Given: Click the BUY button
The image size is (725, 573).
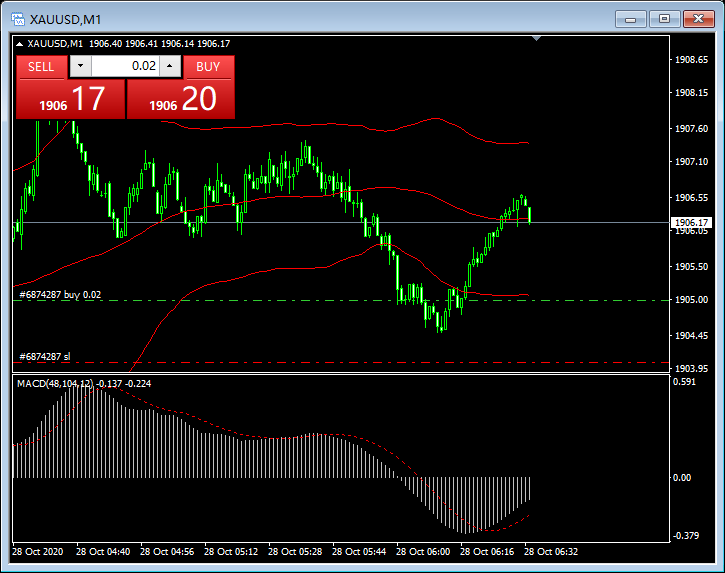Looking at the screenshot, I should (x=208, y=67).
